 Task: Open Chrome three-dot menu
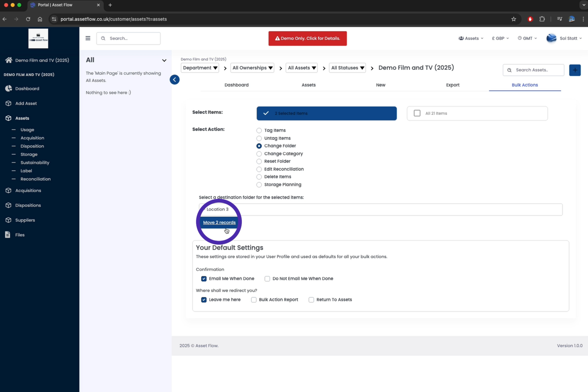coord(583,19)
